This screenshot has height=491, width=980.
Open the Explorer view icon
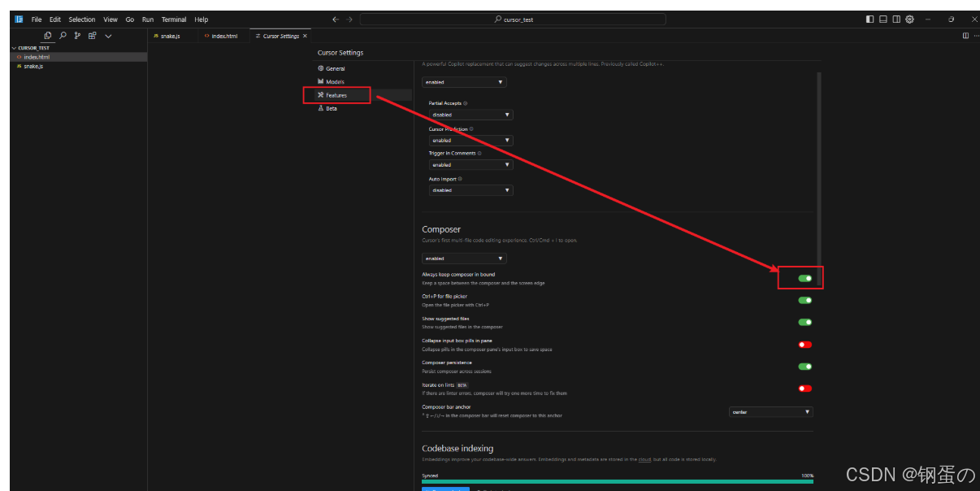coord(49,36)
